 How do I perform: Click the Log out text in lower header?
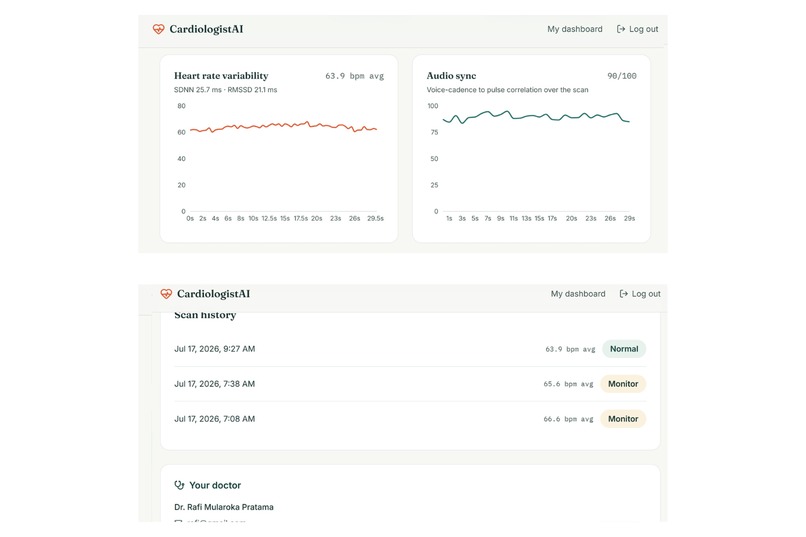[x=646, y=294]
